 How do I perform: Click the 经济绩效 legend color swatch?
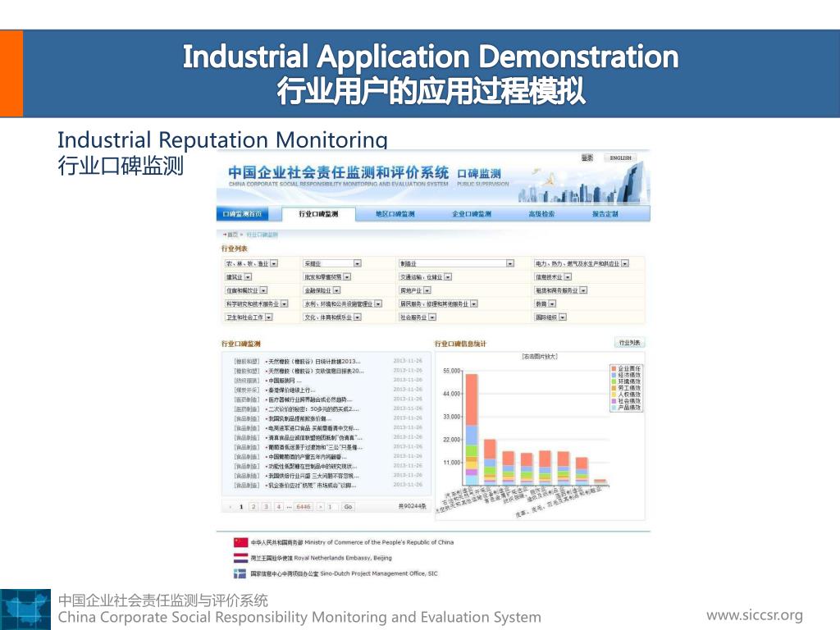(x=614, y=375)
